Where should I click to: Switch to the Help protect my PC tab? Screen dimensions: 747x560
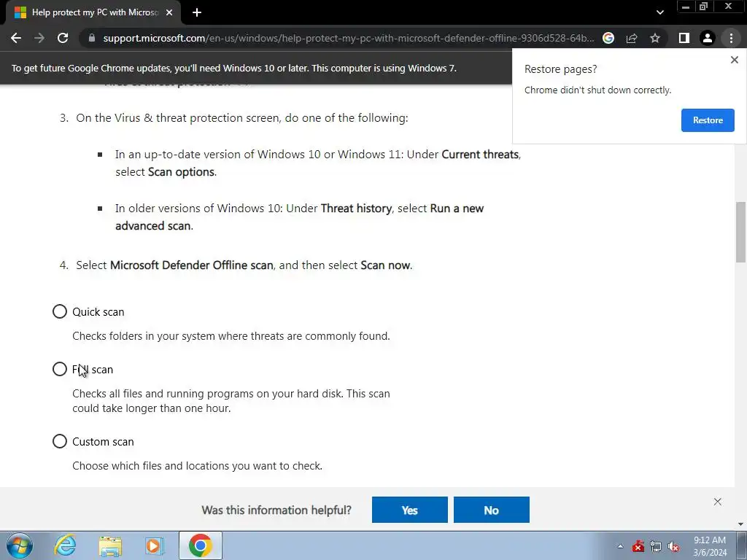(93, 12)
